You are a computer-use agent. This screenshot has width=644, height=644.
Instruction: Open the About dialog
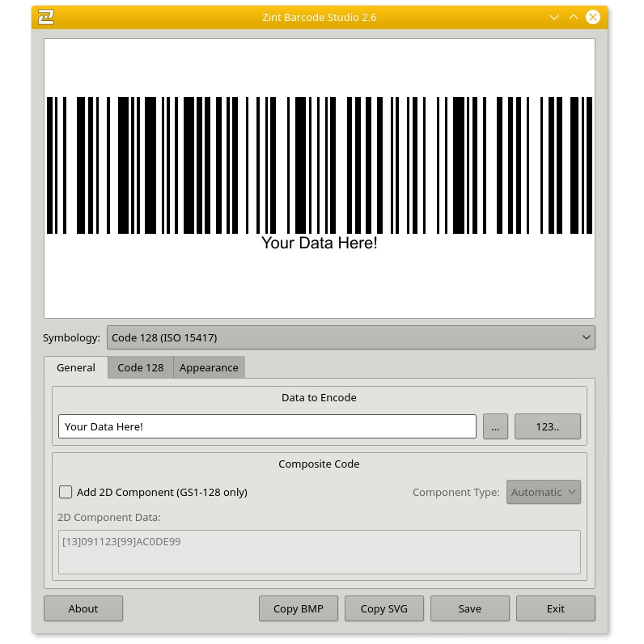pyautogui.click(x=83, y=608)
